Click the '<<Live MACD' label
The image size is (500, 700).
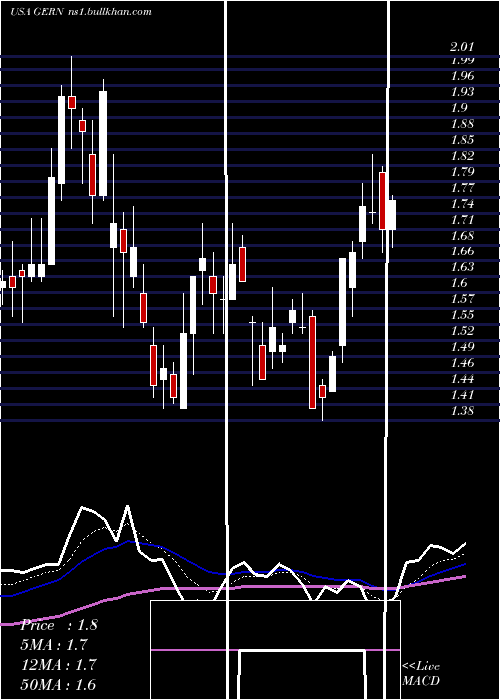click(x=421, y=674)
